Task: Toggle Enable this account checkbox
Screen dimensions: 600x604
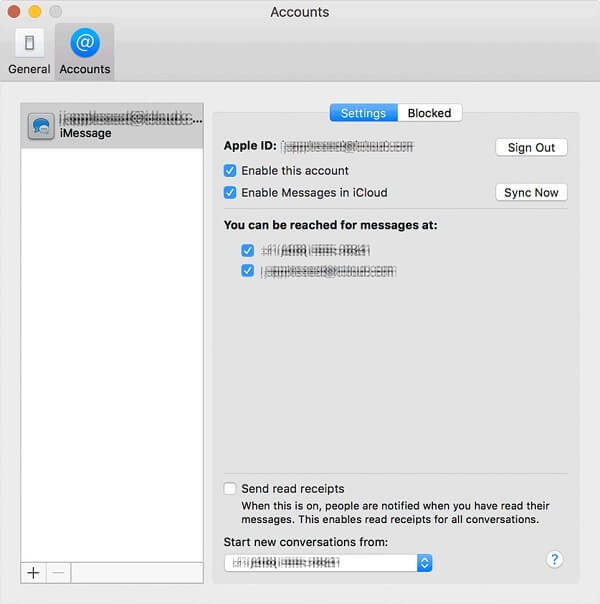Action: pyautogui.click(x=230, y=171)
